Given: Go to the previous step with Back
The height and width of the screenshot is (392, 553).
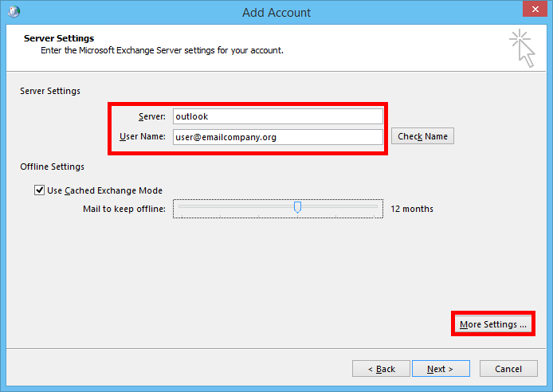Looking at the screenshot, I should pyautogui.click(x=381, y=369).
